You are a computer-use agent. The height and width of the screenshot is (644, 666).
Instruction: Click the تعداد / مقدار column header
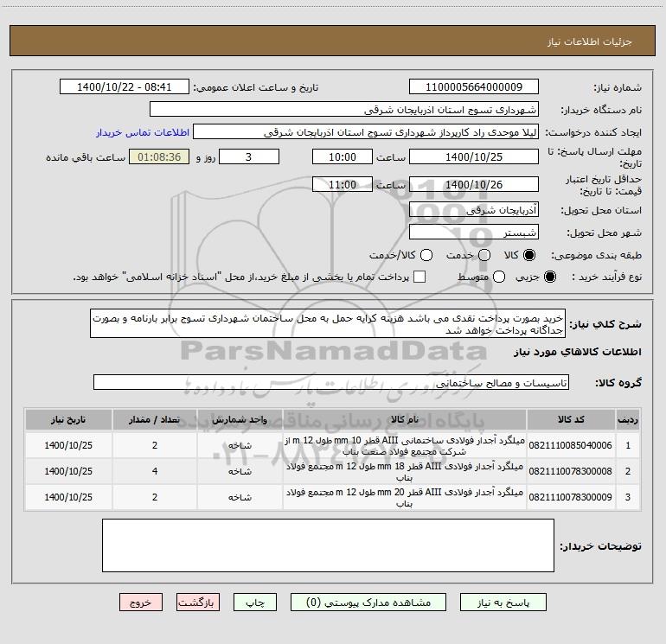[x=155, y=420]
